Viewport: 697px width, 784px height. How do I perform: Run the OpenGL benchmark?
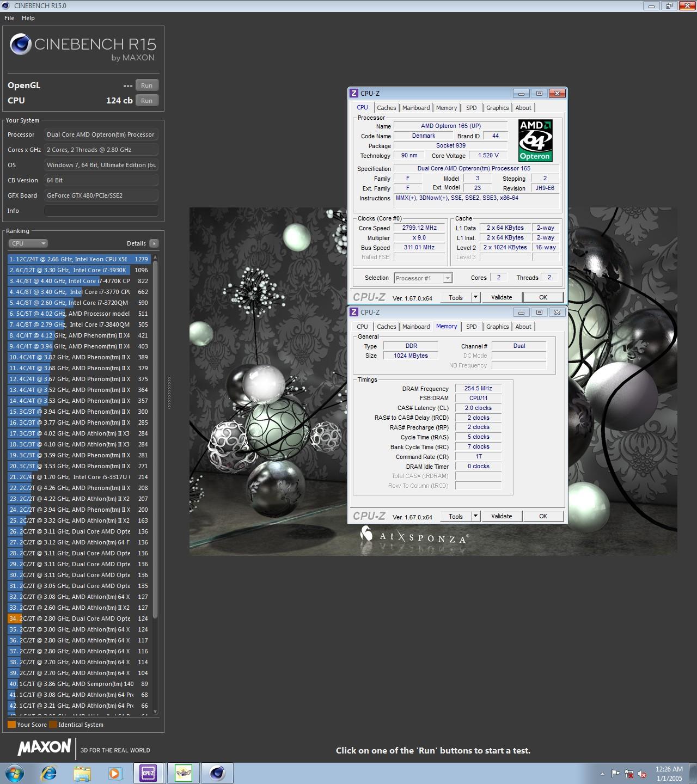coord(147,85)
